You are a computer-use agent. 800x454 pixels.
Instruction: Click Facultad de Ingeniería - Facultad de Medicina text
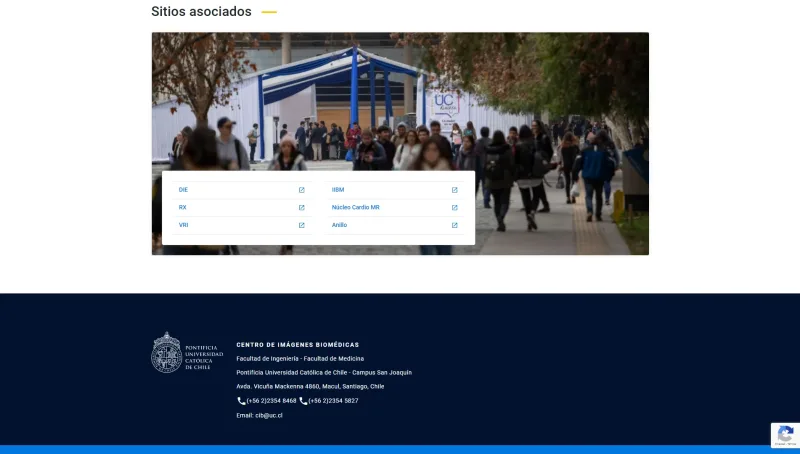300,359
